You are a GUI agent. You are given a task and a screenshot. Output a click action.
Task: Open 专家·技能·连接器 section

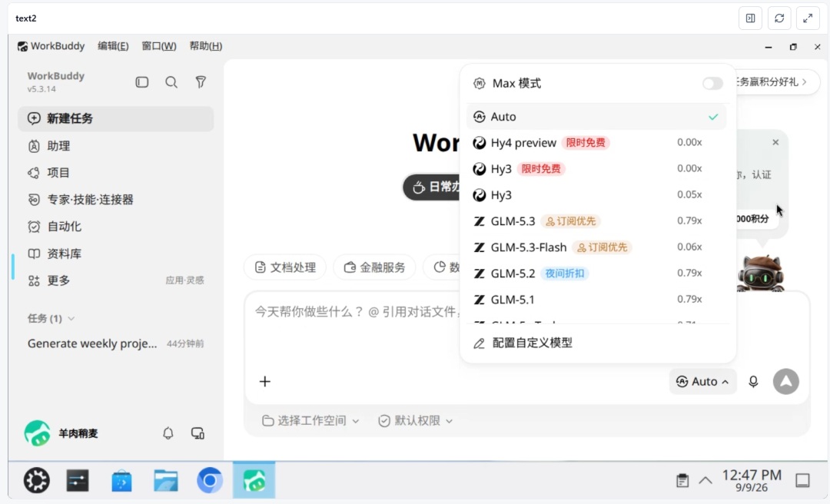point(115,200)
